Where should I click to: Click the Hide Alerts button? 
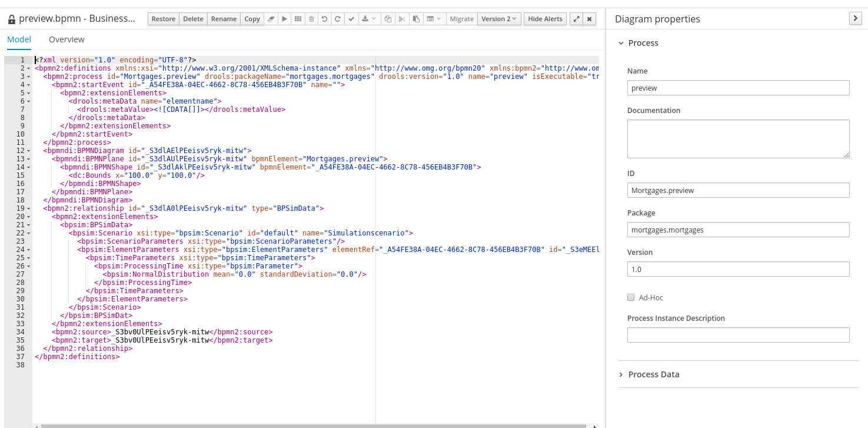click(x=545, y=19)
